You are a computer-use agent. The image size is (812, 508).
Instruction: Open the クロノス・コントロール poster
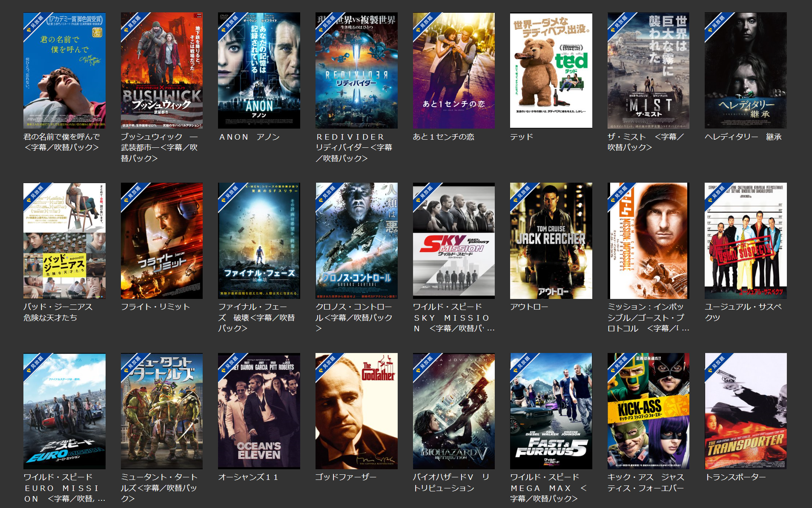356,241
